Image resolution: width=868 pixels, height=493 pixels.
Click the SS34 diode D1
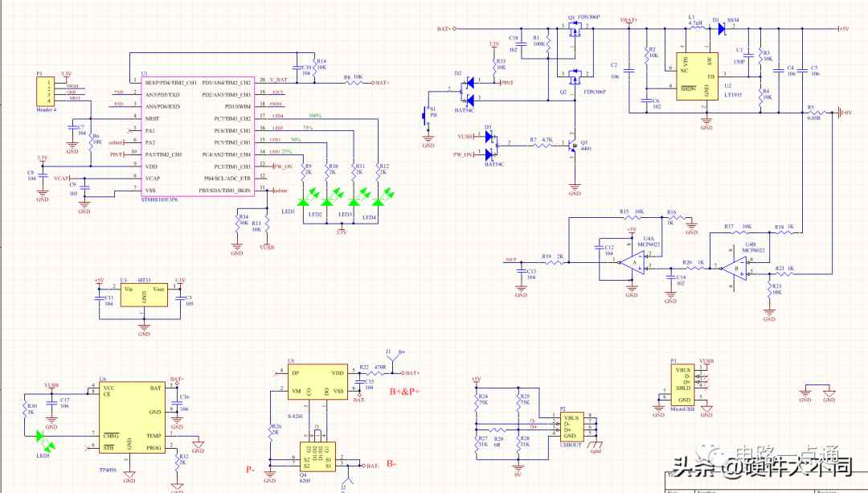click(x=721, y=28)
